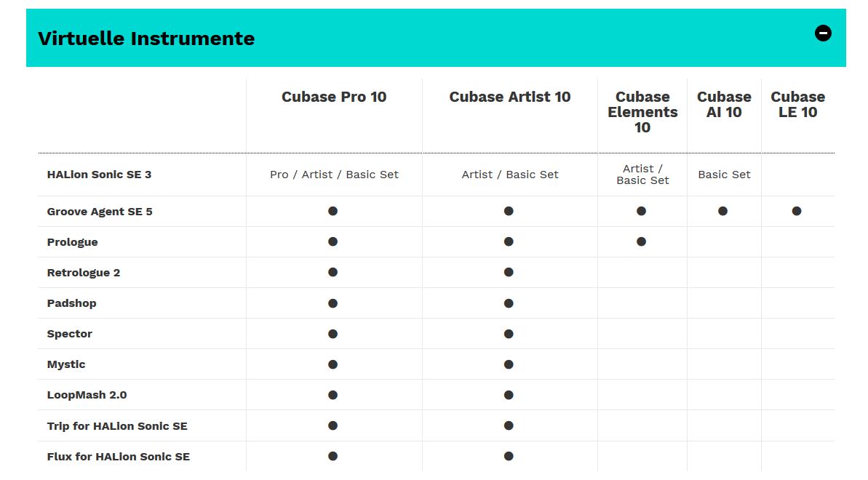Click the HALion Sonic SE 3 row label

coord(99,175)
